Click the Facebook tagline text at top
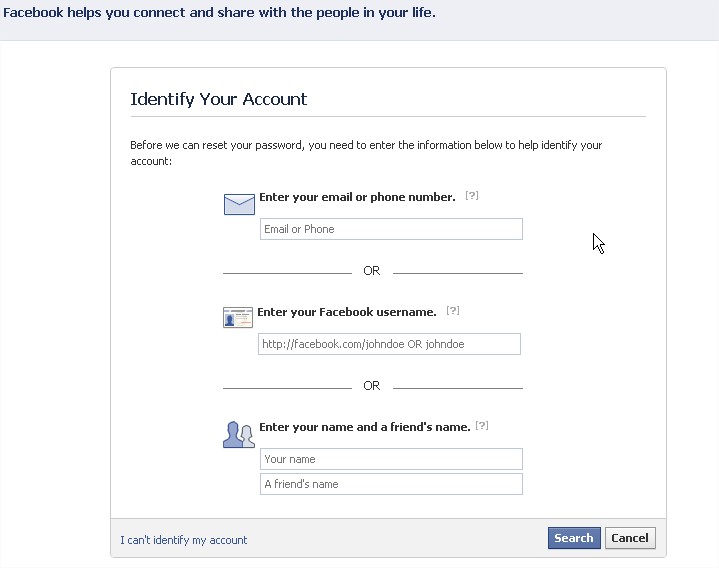The width and height of the screenshot is (719, 568). coord(220,14)
